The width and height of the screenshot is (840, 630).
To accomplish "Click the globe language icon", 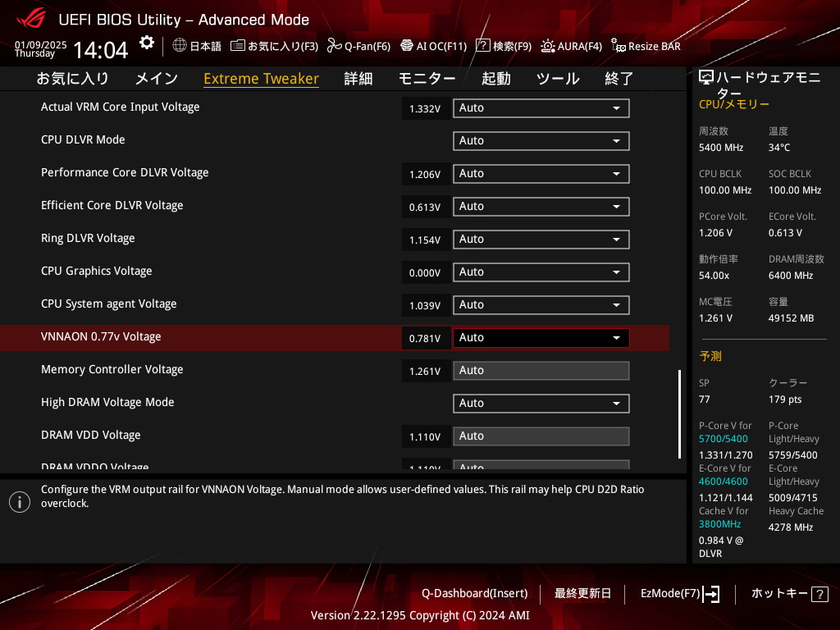I will 180,46.
